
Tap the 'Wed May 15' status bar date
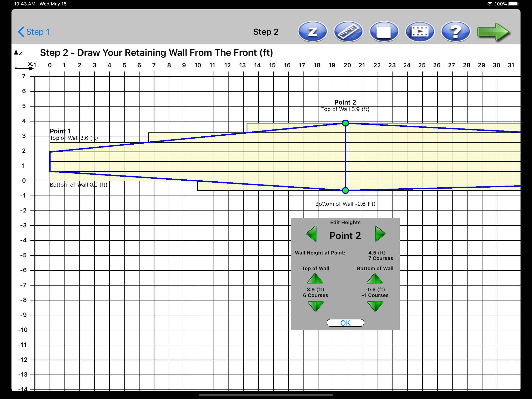pyautogui.click(x=53, y=4)
